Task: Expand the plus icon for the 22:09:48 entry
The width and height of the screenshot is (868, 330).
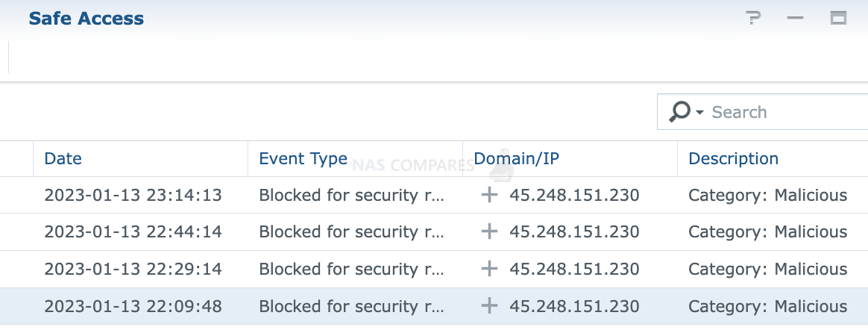Action: (489, 305)
